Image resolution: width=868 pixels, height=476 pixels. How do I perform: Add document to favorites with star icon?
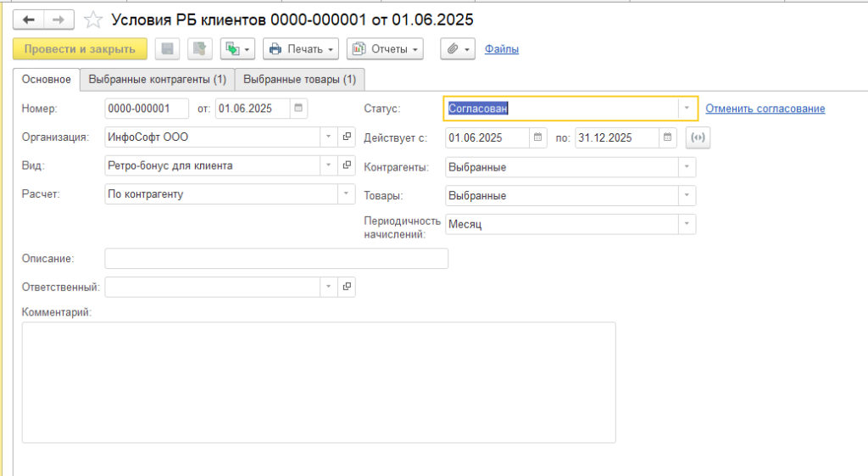[x=95, y=20]
